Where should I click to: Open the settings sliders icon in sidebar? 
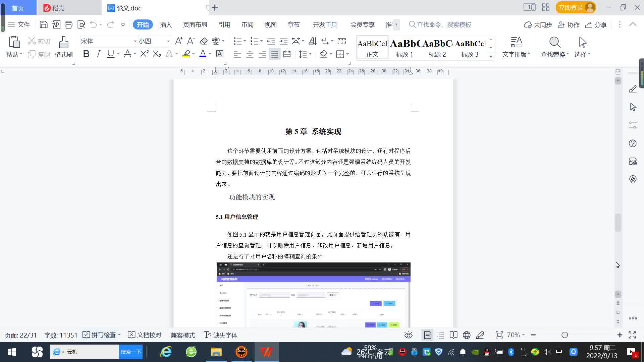[633, 125]
